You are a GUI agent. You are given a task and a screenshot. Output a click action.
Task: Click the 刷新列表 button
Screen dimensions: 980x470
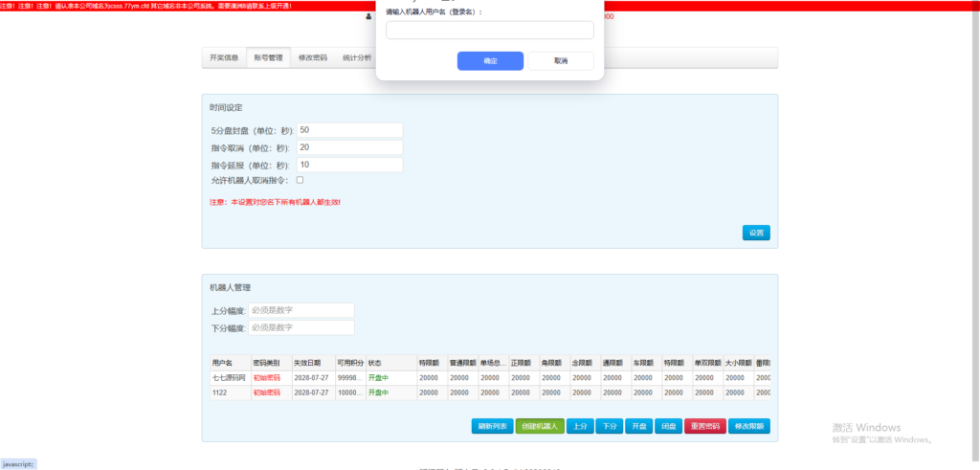[x=493, y=426]
